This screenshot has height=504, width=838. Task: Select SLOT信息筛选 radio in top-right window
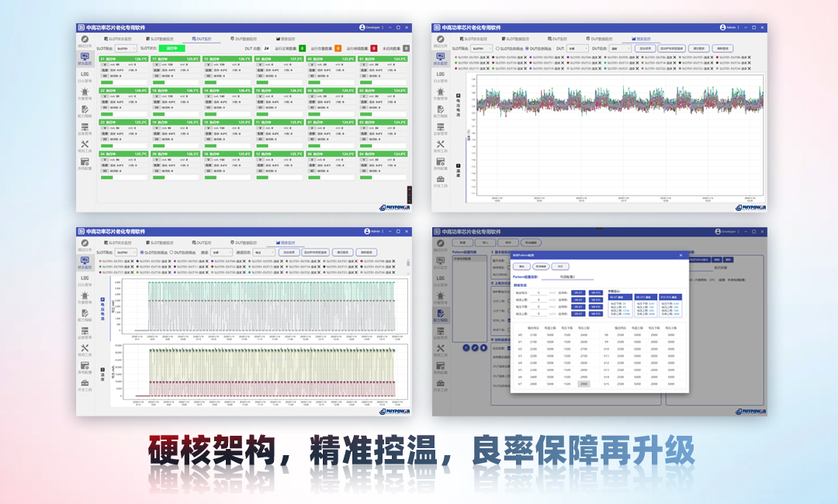tap(498, 48)
